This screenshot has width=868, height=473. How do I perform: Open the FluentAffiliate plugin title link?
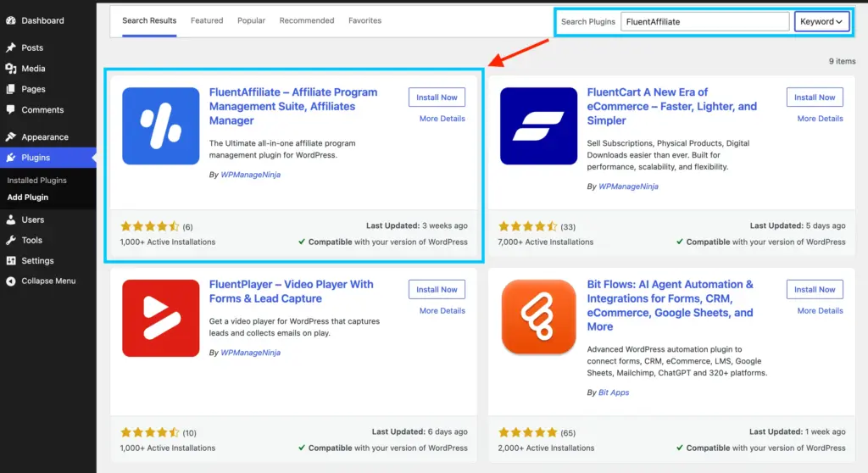[293, 106]
